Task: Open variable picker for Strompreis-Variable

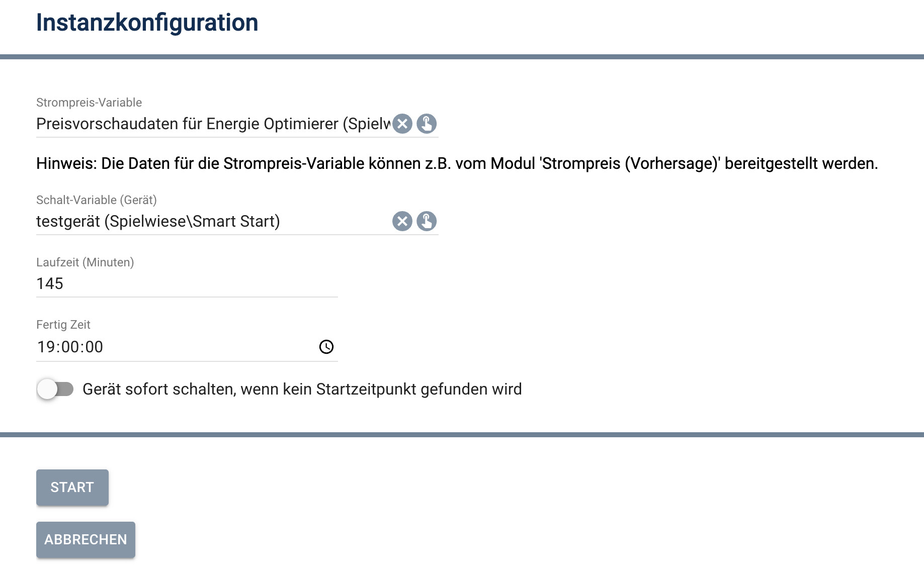Action: (x=427, y=124)
